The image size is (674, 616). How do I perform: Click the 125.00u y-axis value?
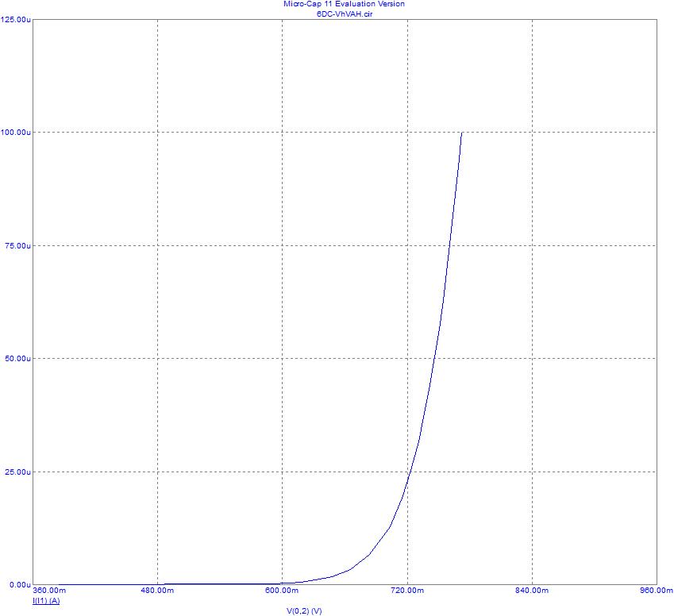15,19
